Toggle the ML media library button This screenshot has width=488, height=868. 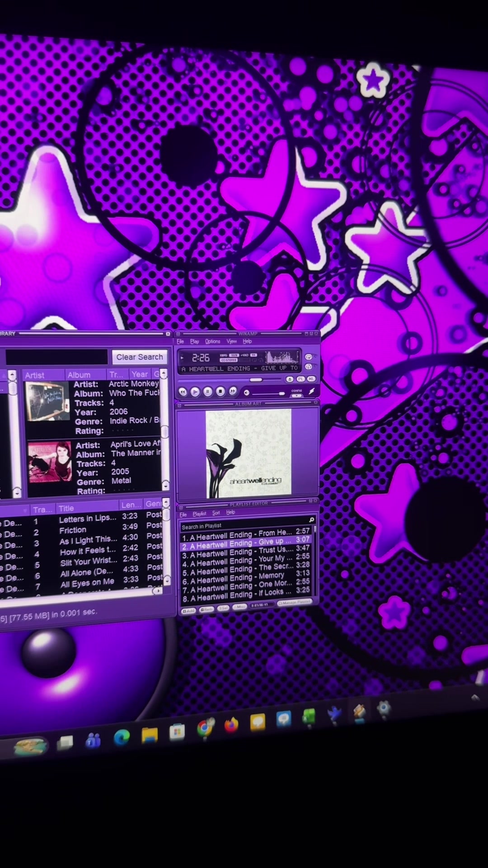click(x=311, y=379)
